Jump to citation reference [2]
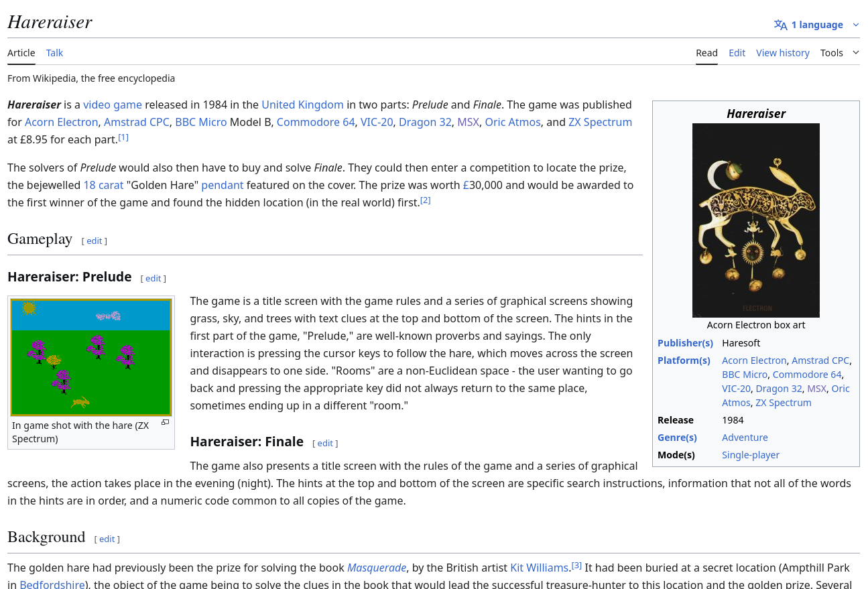 pos(425,200)
